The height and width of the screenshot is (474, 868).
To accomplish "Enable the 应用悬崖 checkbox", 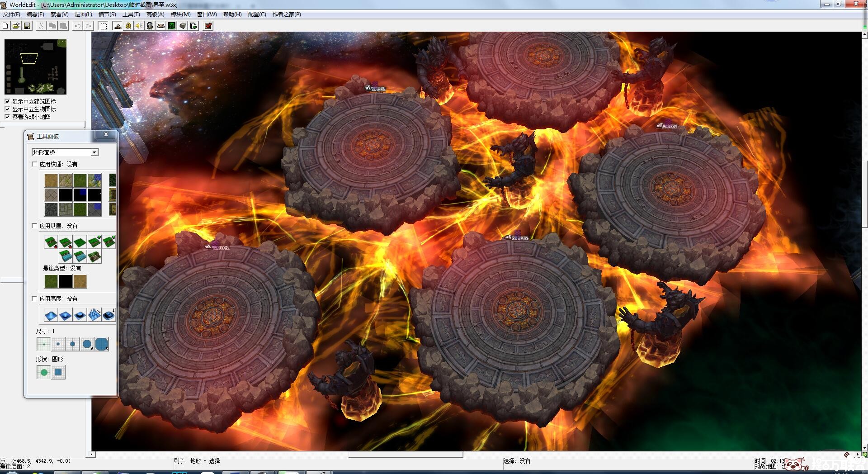I will (x=35, y=226).
